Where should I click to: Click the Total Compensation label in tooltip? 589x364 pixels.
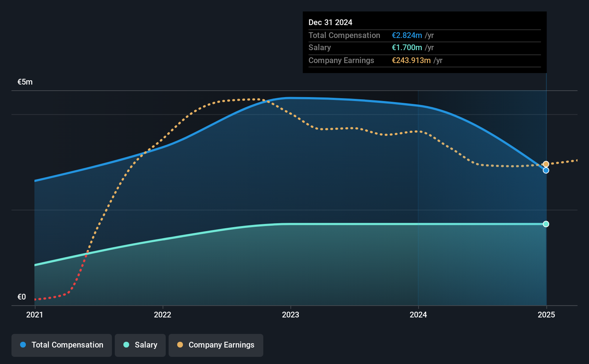[x=344, y=35]
